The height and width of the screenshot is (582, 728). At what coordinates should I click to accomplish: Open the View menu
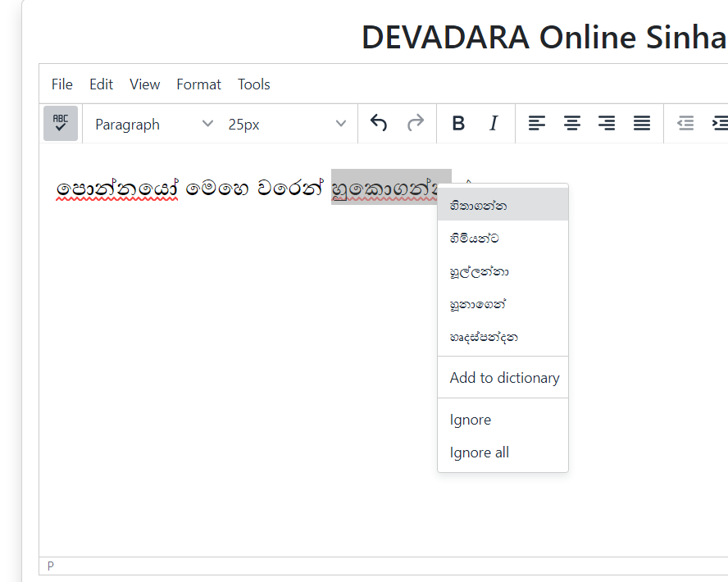(144, 84)
